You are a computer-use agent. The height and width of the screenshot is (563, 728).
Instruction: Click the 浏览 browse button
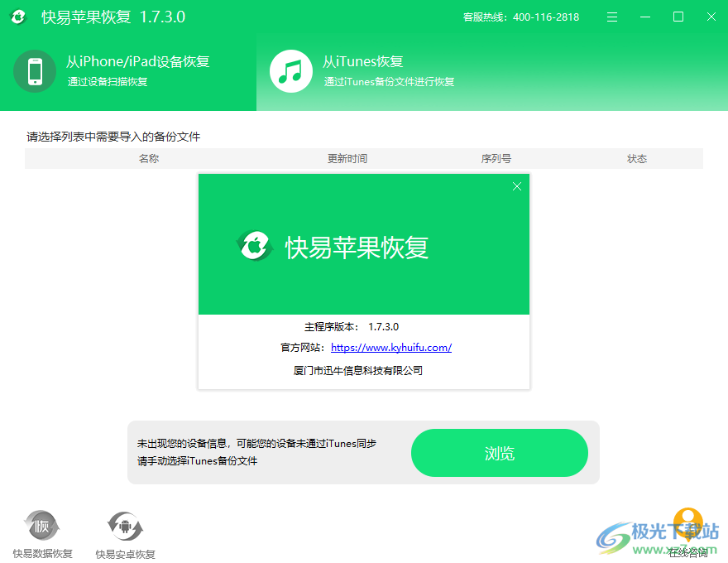(x=500, y=453)
